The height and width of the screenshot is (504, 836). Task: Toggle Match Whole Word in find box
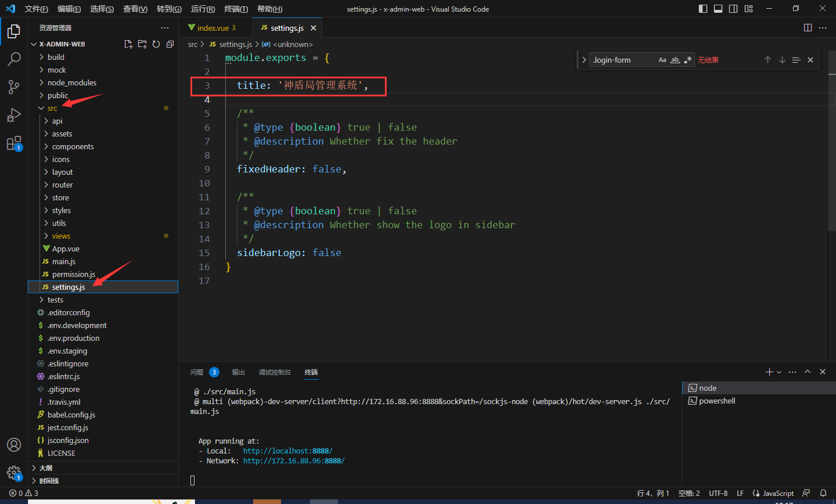point(675,60)
